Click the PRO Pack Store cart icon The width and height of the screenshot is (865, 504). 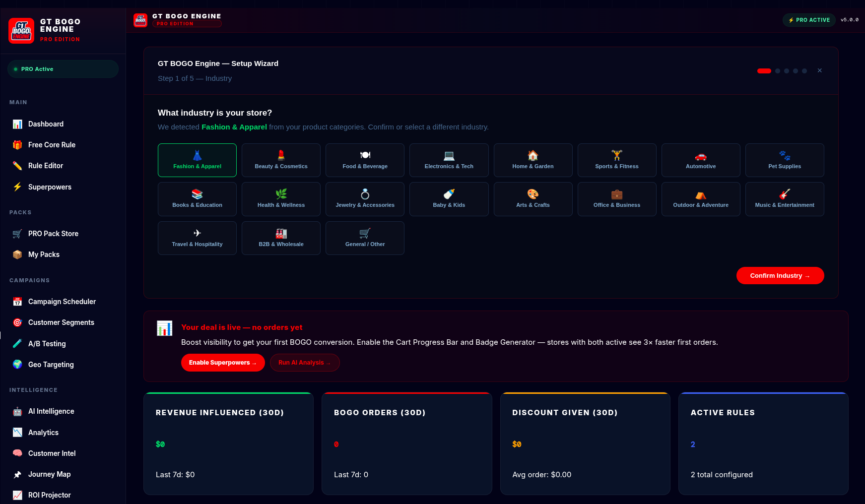click(x=17, y=234)
